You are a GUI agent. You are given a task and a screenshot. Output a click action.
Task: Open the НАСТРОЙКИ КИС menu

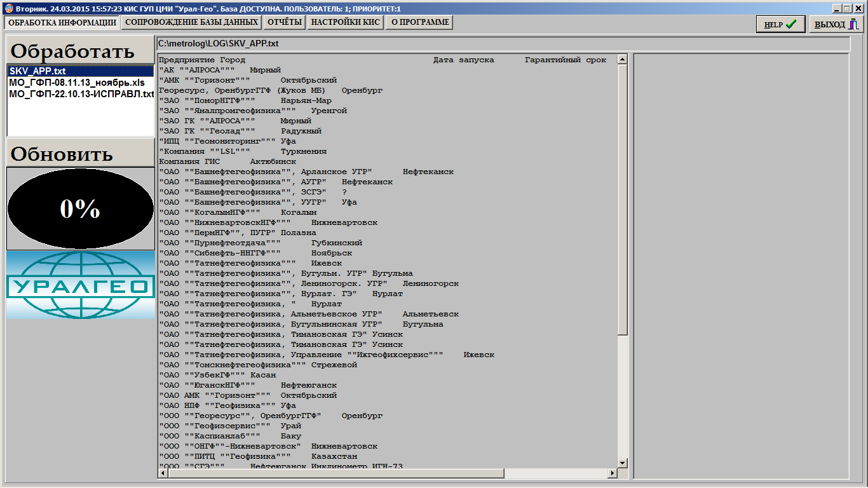pos(346,22)
